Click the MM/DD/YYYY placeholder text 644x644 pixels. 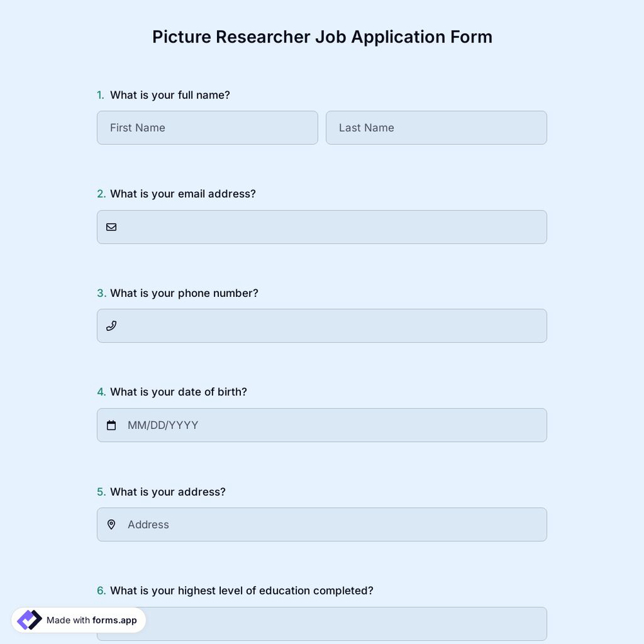coord(163,424)
